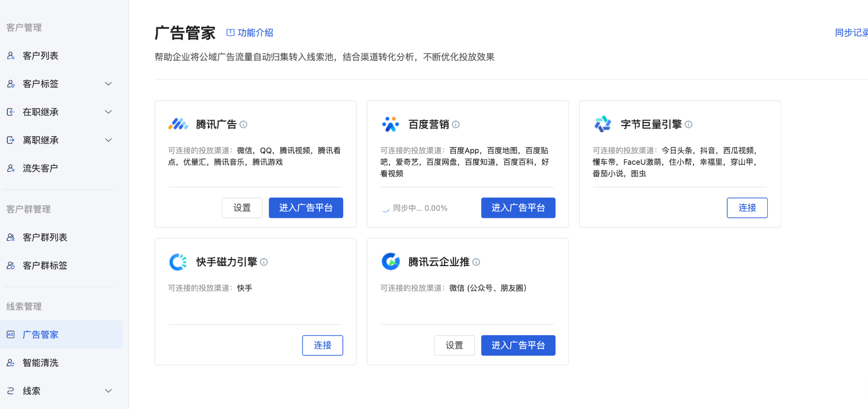Open the 功能介绍 link
The image size is (868, 409).
(x=255, y=33)
